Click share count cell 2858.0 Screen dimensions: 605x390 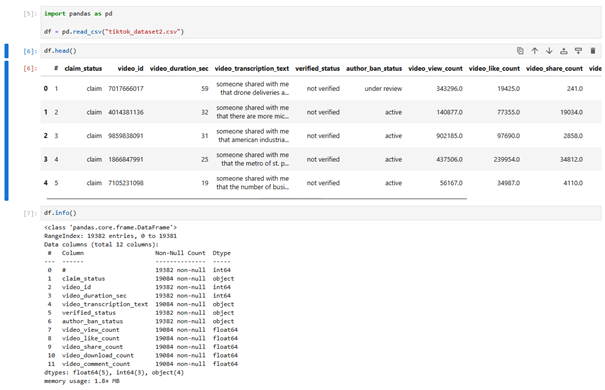(573, 136)
